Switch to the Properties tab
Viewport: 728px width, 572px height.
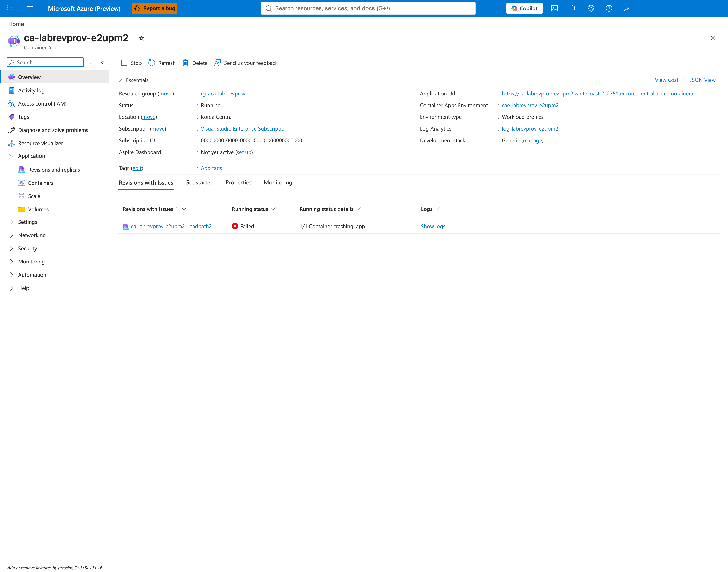[x=239, y=182]
